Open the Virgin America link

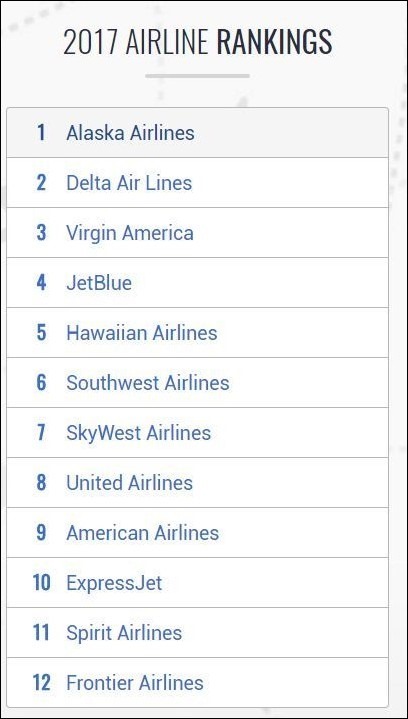[x=130, y=233]
